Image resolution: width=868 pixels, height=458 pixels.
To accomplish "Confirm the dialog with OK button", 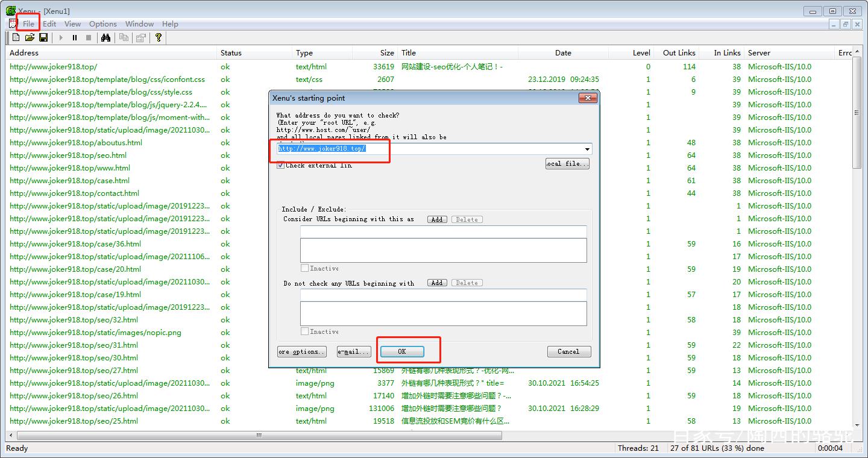I will (x=402, y=351).
